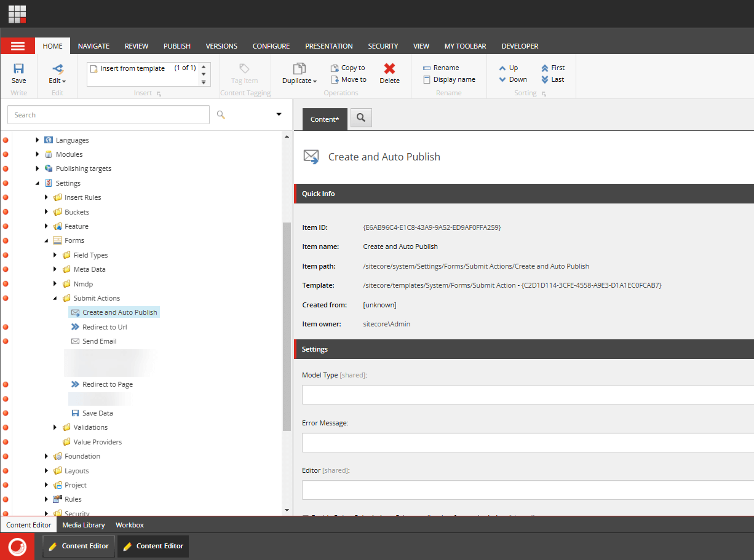The width and height of the screenshot is (754, 560).
Task: Select the Send Email tree item
Action: 99,341
